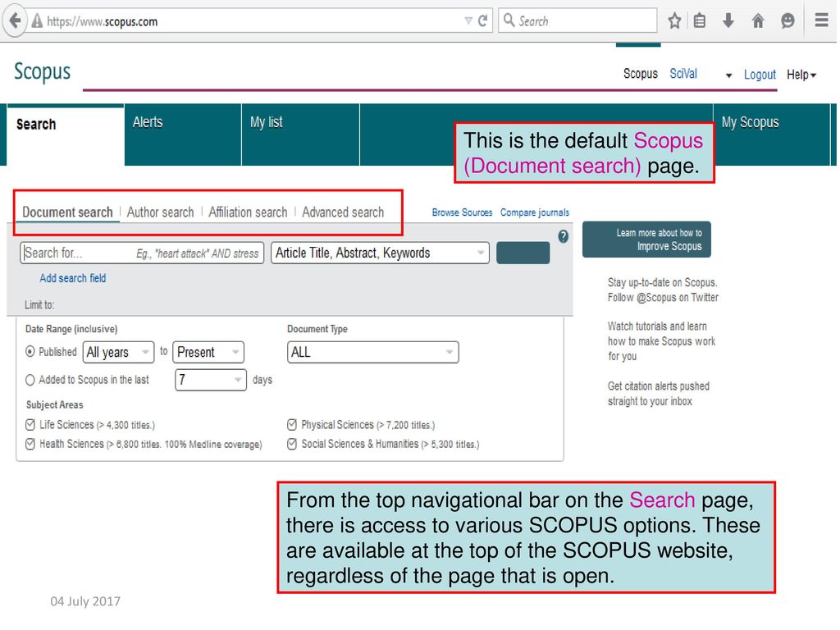Image resolution: width=840 pixels, height=630 pixels.
Task: Switch to the Alerts tab
Action: pyautogui.click(x=183, y=135)
